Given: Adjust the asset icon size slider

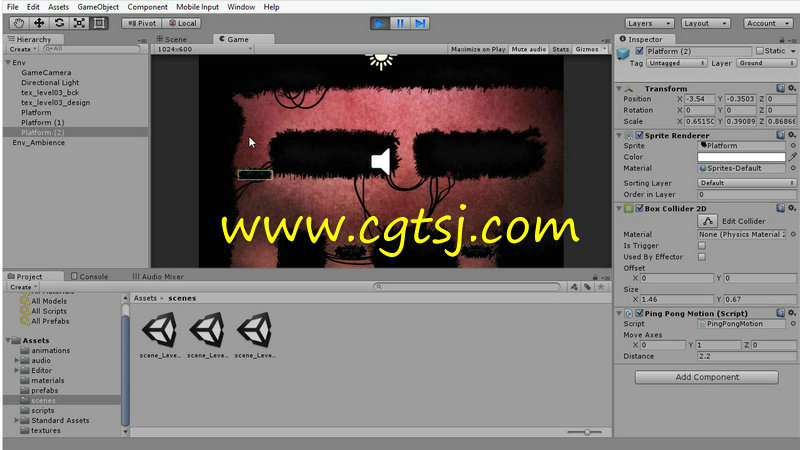Looking at the screenshot, I should [x=585, y=432].
